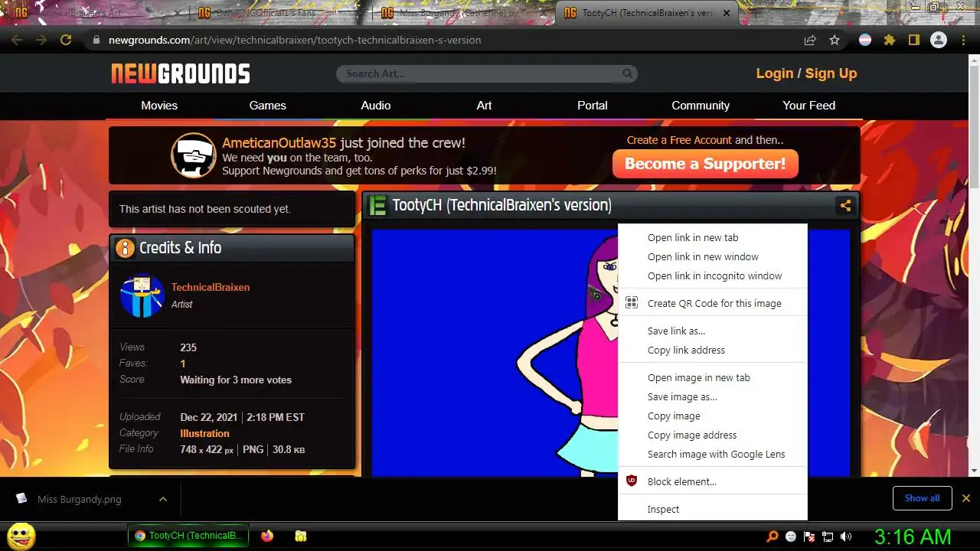The width and height of the screenshot is (980, 551).
Task: Open AmeticanOutlaw35 profile link
Action: [x=279, y=143]
